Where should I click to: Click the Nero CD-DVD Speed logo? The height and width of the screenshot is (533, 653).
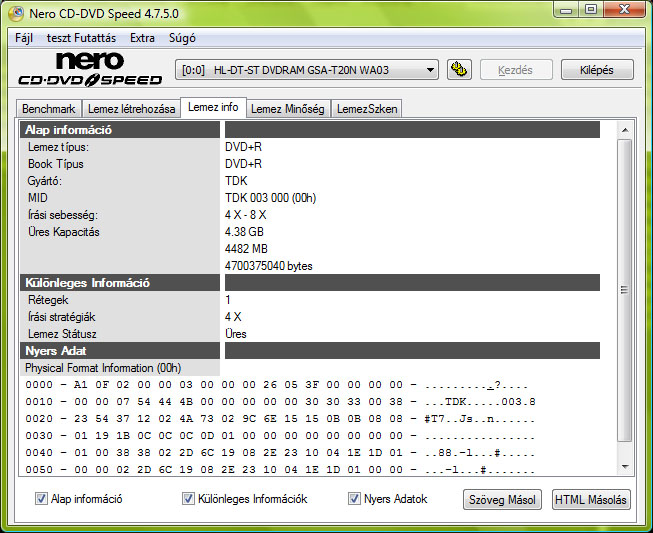coord(90,69)
